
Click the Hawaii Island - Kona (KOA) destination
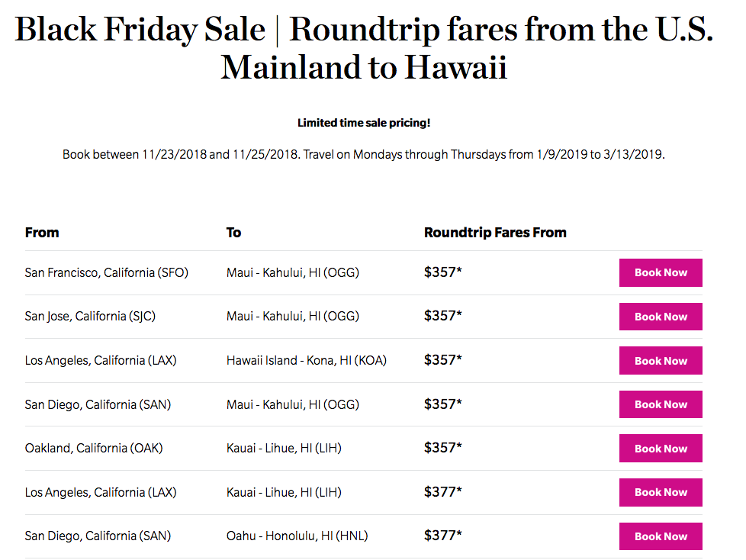click(306, 360)
